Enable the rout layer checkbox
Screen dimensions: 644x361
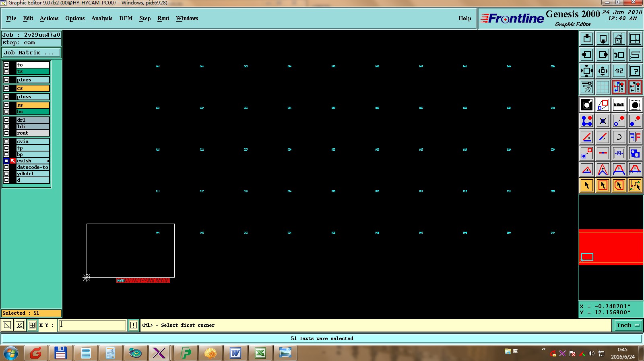6,133
